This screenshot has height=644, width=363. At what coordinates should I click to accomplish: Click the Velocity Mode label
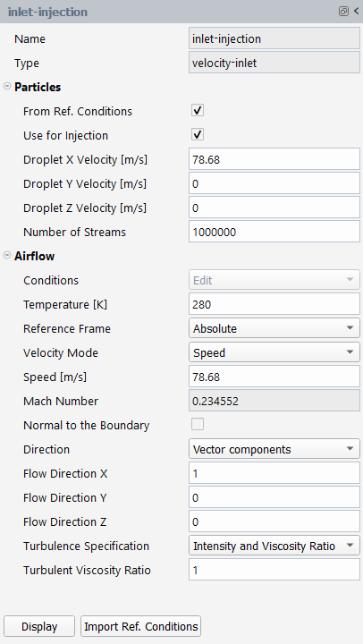[x=61, y=353]
